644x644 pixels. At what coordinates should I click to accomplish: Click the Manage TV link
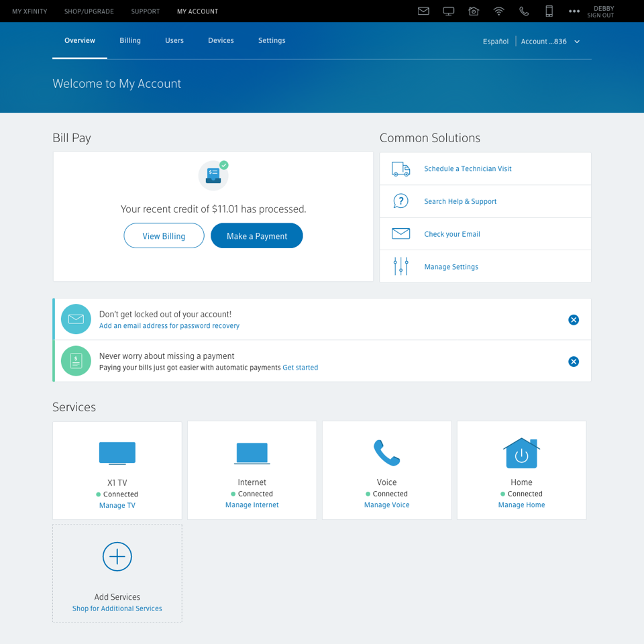117,505
